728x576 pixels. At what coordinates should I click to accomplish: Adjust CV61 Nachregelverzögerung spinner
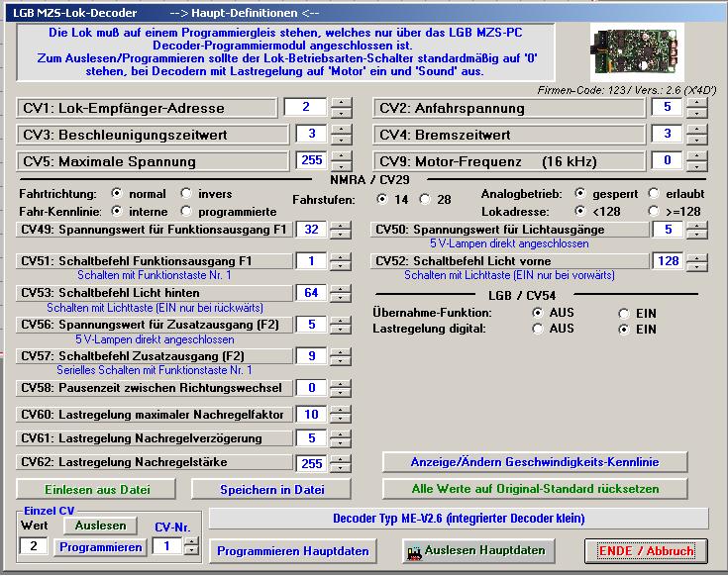click(341, 438)
